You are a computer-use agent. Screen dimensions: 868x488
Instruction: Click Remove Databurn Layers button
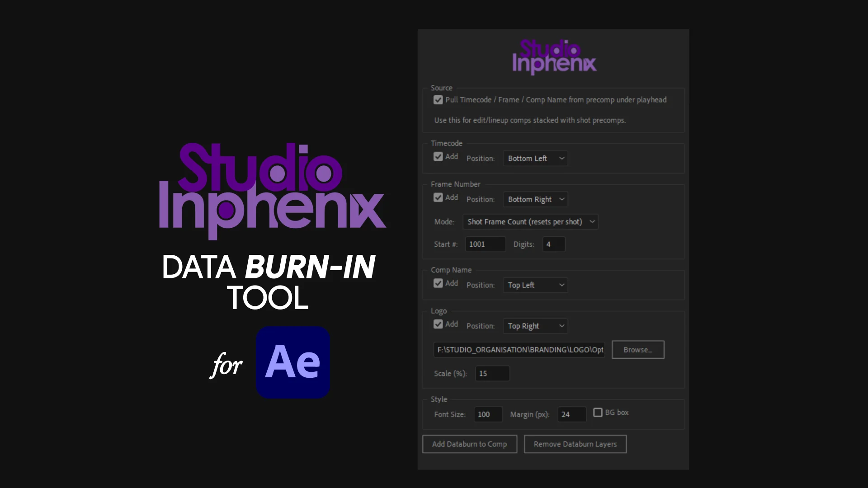click(x=575, y=444)
